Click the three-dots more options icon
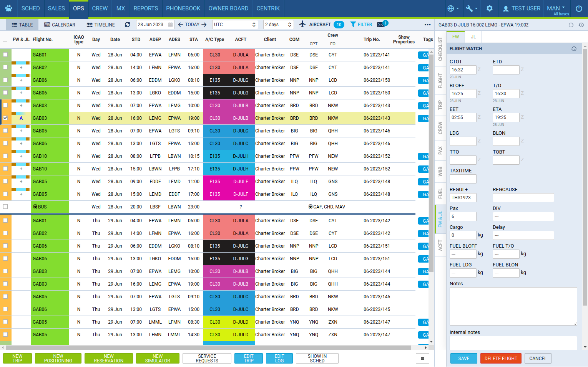This screenshot has width=588, height=367. click(x=427, y=25)
